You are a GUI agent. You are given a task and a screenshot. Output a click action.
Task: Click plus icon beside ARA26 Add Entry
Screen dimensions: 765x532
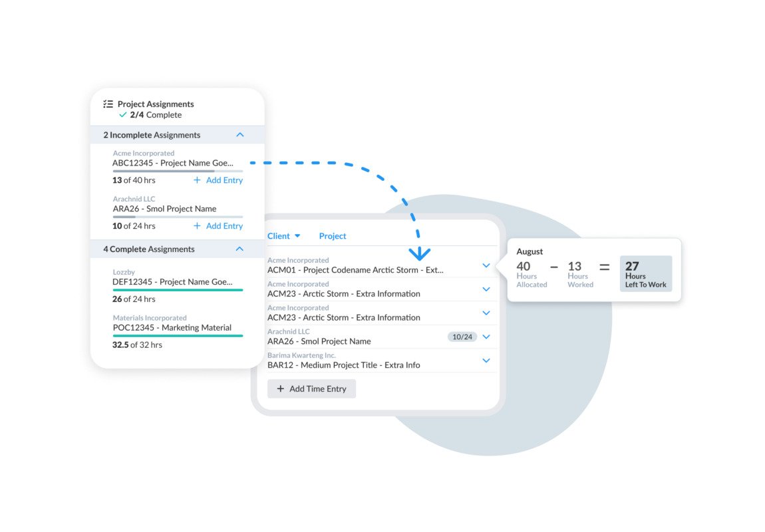pos(197,226)
